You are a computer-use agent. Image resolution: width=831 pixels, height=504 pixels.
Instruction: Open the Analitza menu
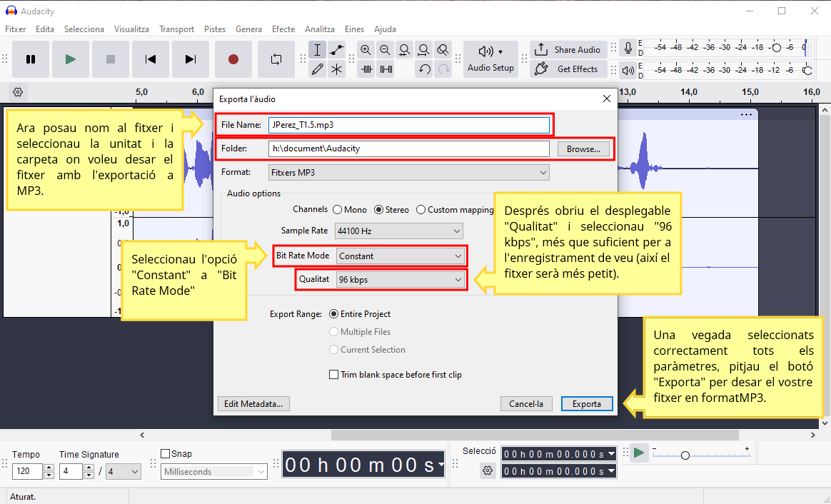(320, 29)
